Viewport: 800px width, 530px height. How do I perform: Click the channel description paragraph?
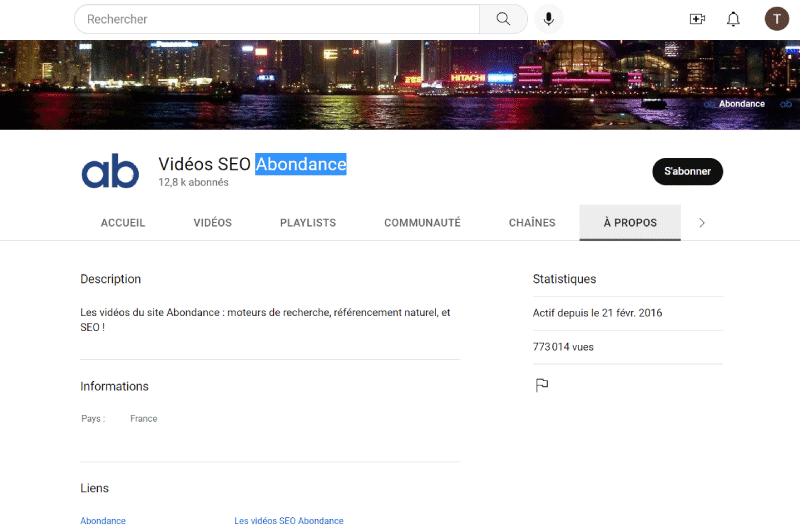[265, 320]
